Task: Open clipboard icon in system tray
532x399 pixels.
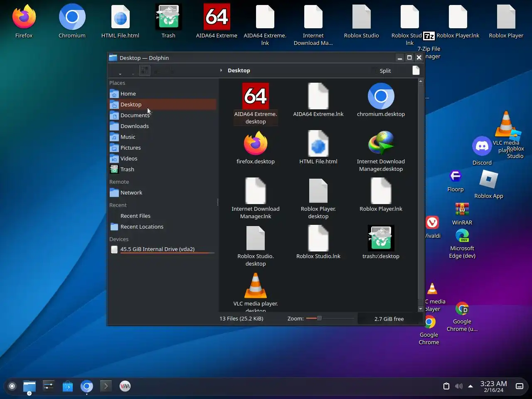Action: [446, 386]
